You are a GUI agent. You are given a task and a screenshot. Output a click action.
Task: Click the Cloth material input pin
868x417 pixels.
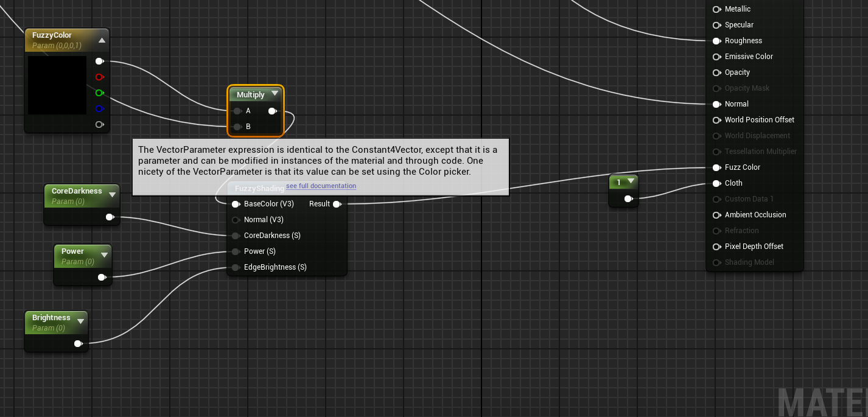717,183
